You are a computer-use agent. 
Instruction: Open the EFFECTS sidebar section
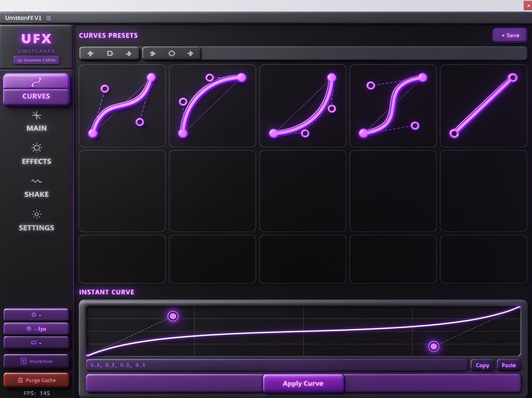pyautogui.click(x=36, y=154)
